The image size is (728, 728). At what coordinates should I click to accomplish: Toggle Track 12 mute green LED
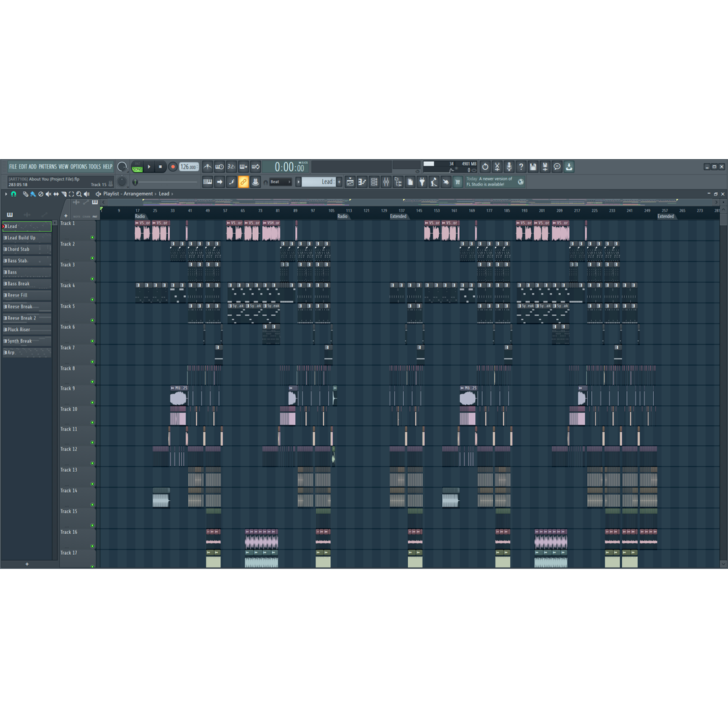click(x=92, y=463)
